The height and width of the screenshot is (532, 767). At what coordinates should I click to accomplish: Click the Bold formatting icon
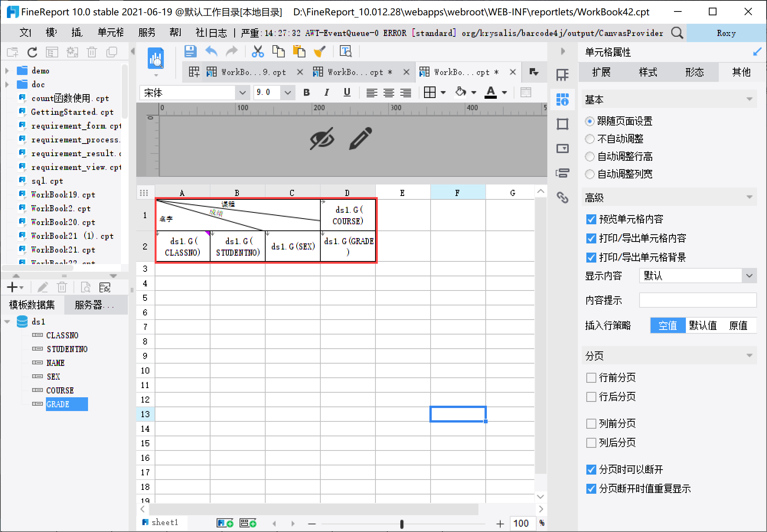(307, 93)
